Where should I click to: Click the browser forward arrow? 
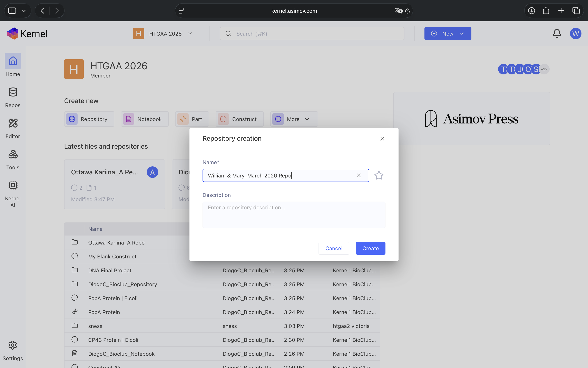[x=57, y=11]
